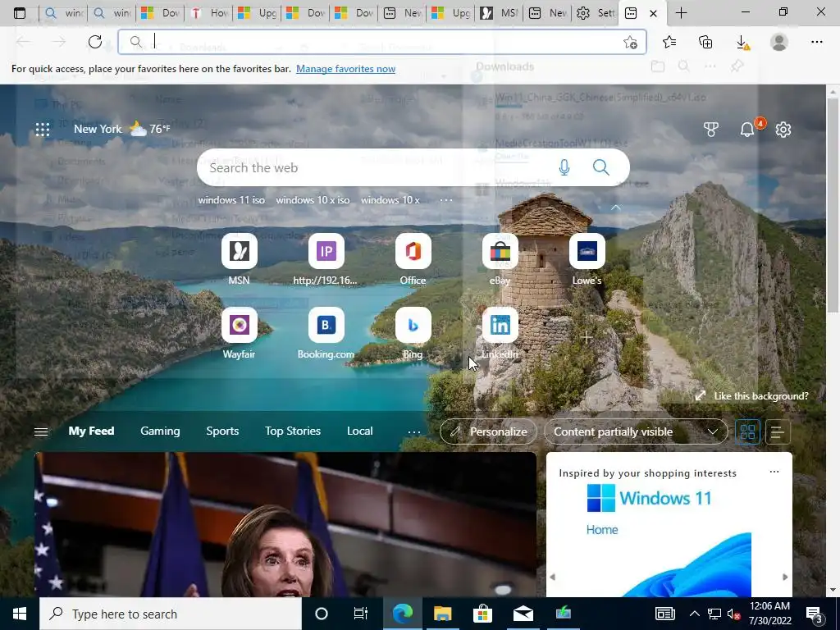Add a new quick link with plus icon
Viewport: 840px width, 630px height.
(x=587, y=337)
